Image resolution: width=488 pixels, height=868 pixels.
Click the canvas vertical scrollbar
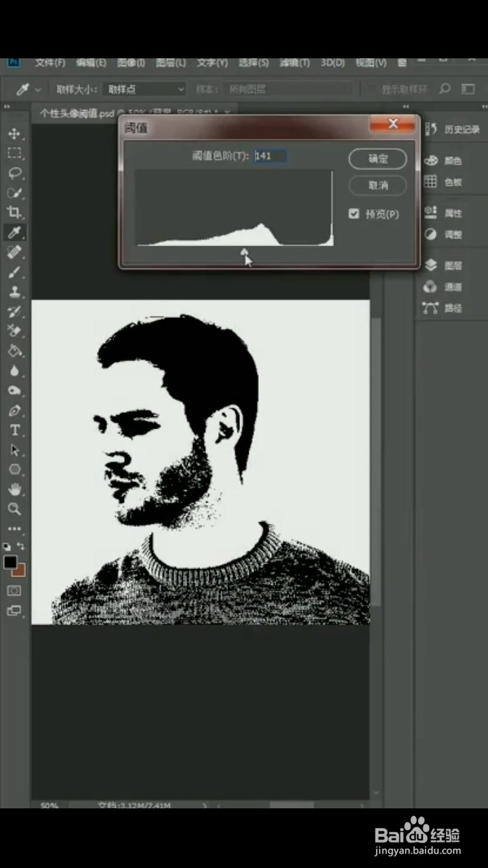click(376, 461)
